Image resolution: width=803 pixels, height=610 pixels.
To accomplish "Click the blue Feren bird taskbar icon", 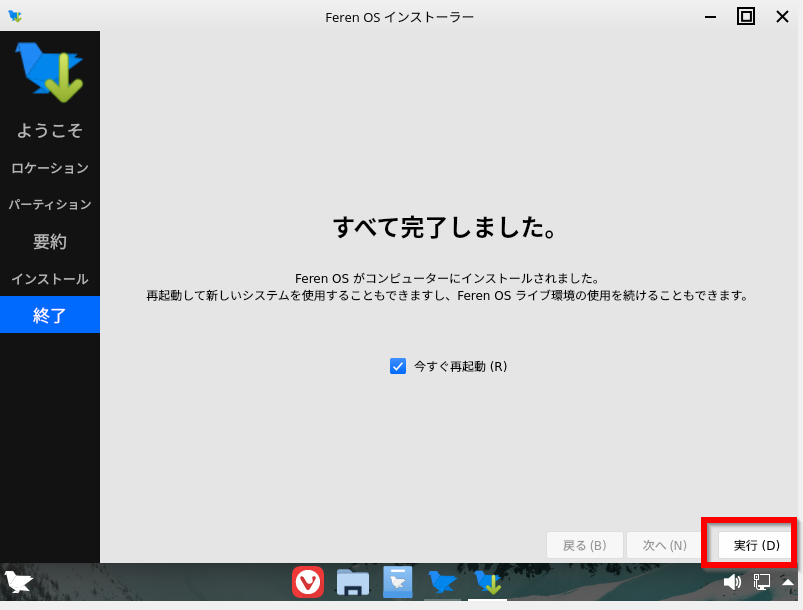I will (x=442, y=582).
